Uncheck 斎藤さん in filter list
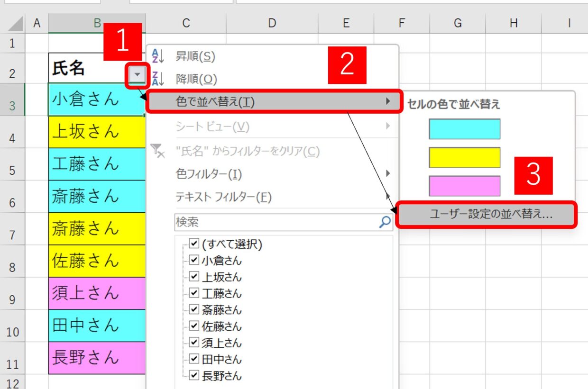 pyautogui.click(x=193, y=309)
